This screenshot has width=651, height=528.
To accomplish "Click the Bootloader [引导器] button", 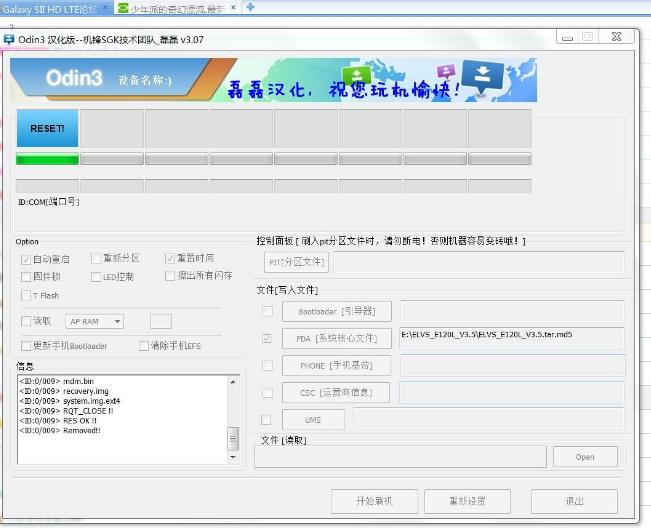I will point(337,311).
